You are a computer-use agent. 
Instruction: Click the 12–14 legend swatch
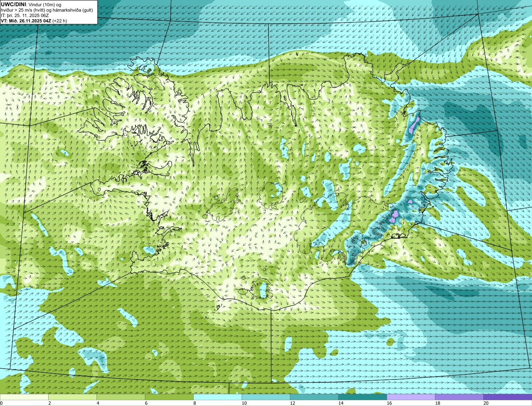314,397
